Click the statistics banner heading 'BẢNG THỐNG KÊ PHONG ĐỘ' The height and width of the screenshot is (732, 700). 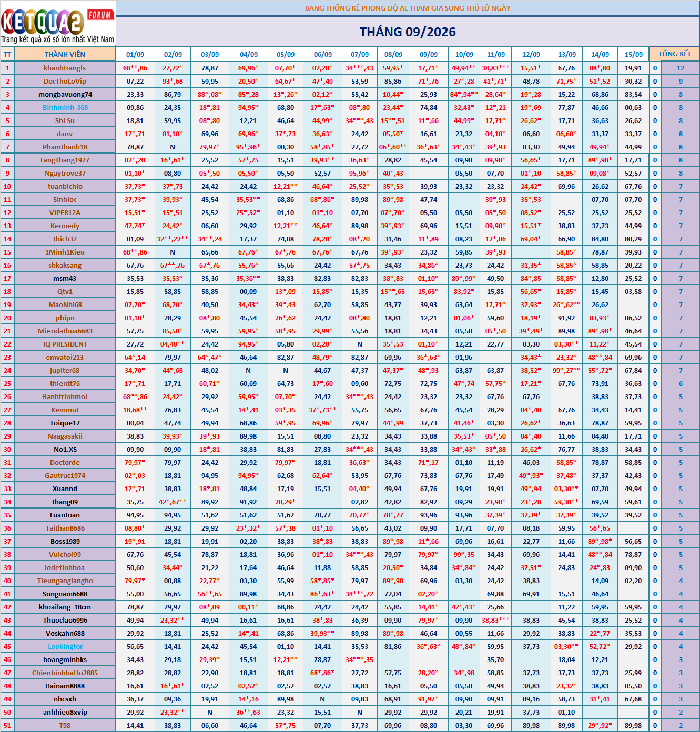coord(408,8)
